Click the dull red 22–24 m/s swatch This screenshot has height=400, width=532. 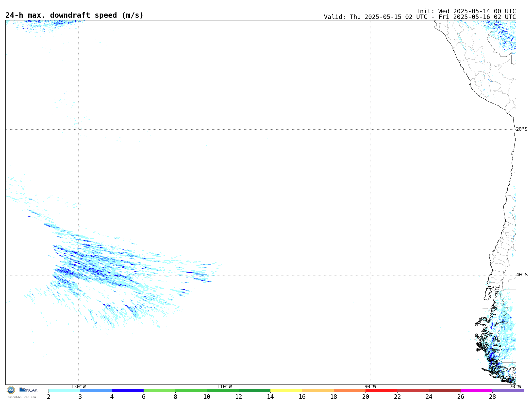(413, 391)
